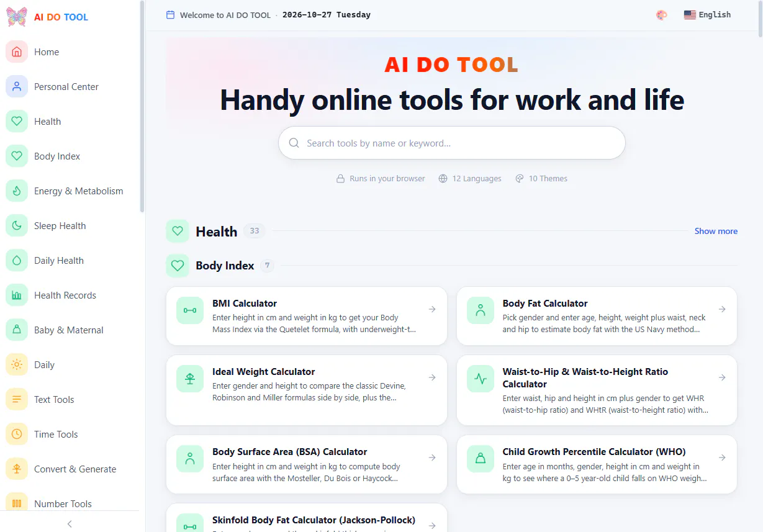The width and height of the screenshot is (763, 532).
Task: Open the English language dropdown
Action: pyautogui.click(x=707, y=15)
